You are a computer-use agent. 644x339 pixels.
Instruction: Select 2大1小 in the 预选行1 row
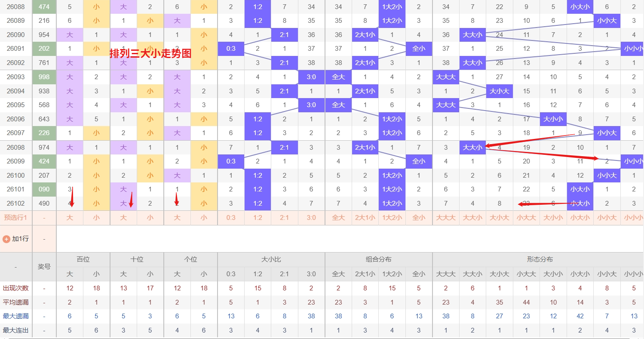click(365, 218)
